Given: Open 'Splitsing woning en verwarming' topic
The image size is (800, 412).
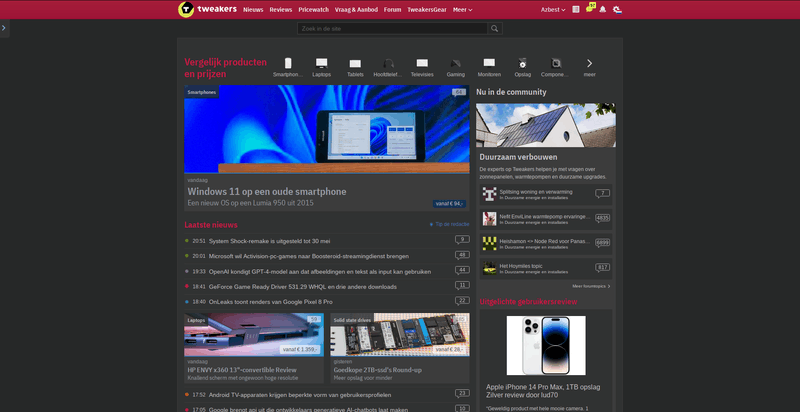Looking at the screenshot, I should click(x=536, y=192).
